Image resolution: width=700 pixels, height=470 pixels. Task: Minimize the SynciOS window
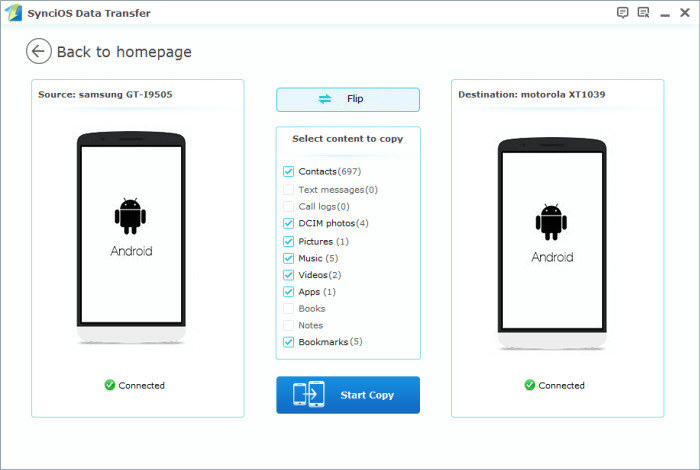[x=665, y=14]
